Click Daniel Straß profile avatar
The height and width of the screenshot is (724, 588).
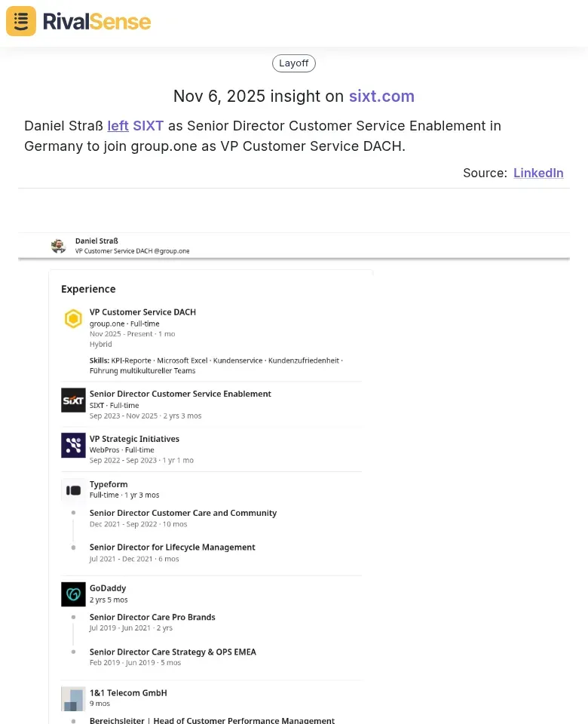(58, 245)
